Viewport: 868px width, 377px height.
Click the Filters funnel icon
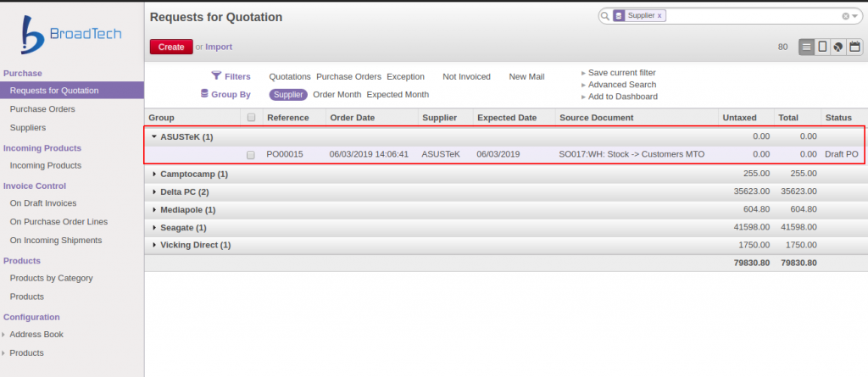coord(216,76)
